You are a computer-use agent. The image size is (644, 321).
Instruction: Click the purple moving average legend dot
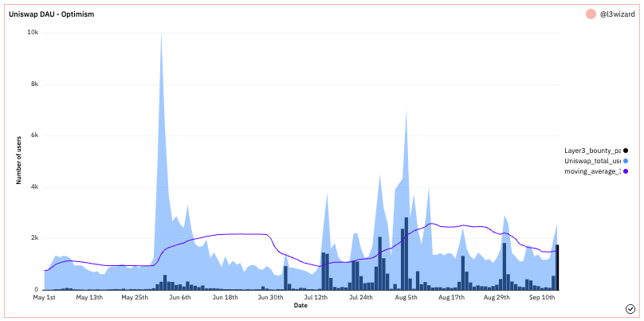[x=626, y=171]
